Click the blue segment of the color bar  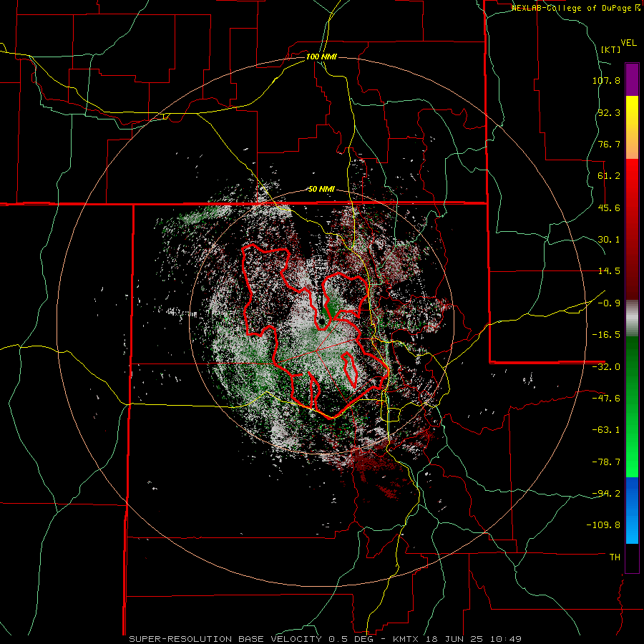click(632, 510)
